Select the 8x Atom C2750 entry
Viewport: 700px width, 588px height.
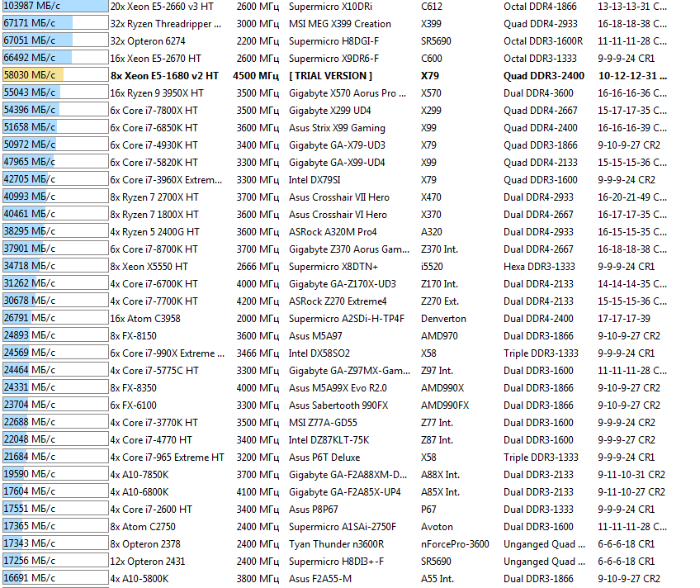[x=143, y=529]
